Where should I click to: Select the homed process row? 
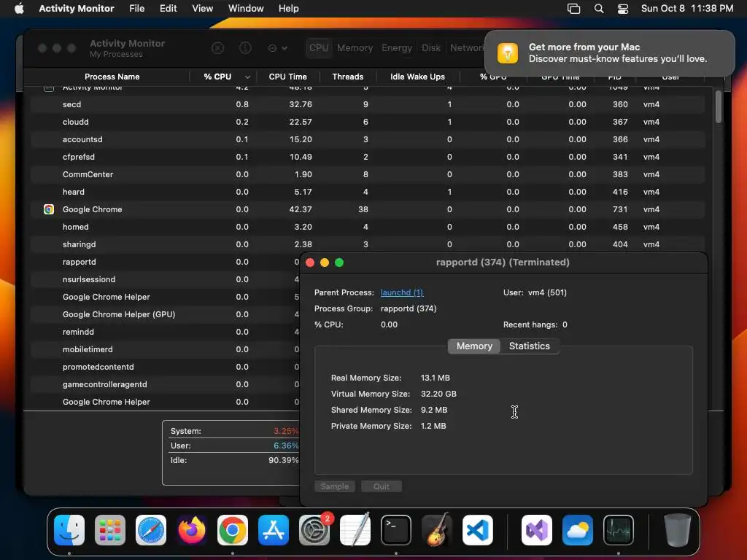click(368, 227)
